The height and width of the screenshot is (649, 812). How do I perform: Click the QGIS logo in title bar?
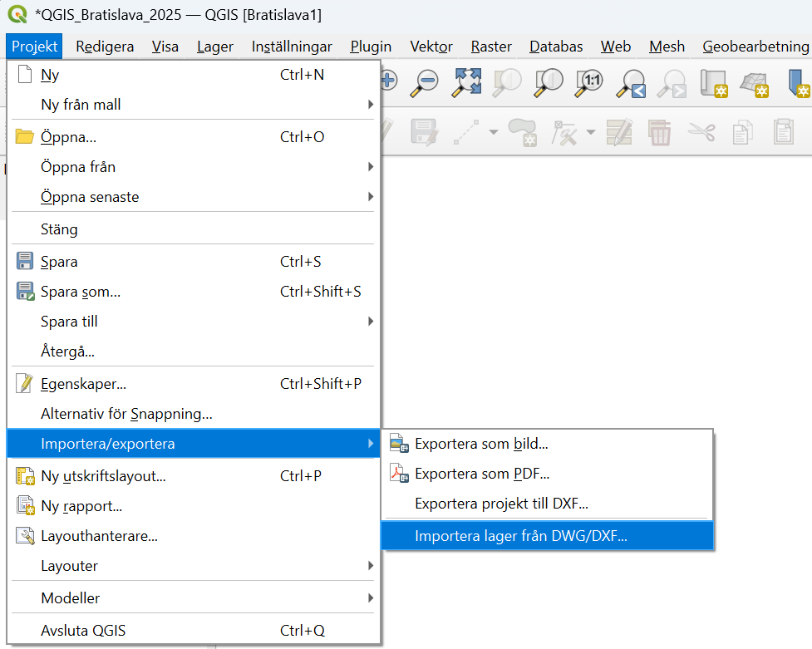point(17,14)
